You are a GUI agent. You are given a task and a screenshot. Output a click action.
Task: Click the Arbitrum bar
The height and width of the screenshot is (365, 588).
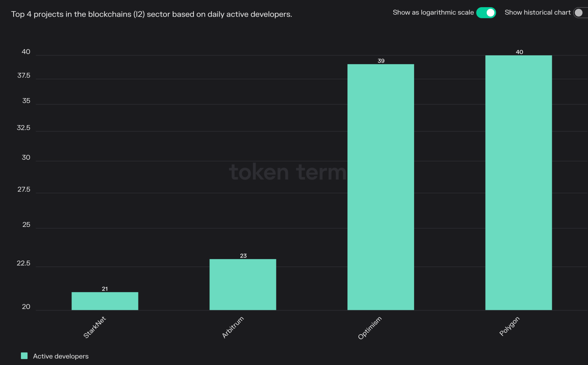pyautogui.click(x=243, y=284)
